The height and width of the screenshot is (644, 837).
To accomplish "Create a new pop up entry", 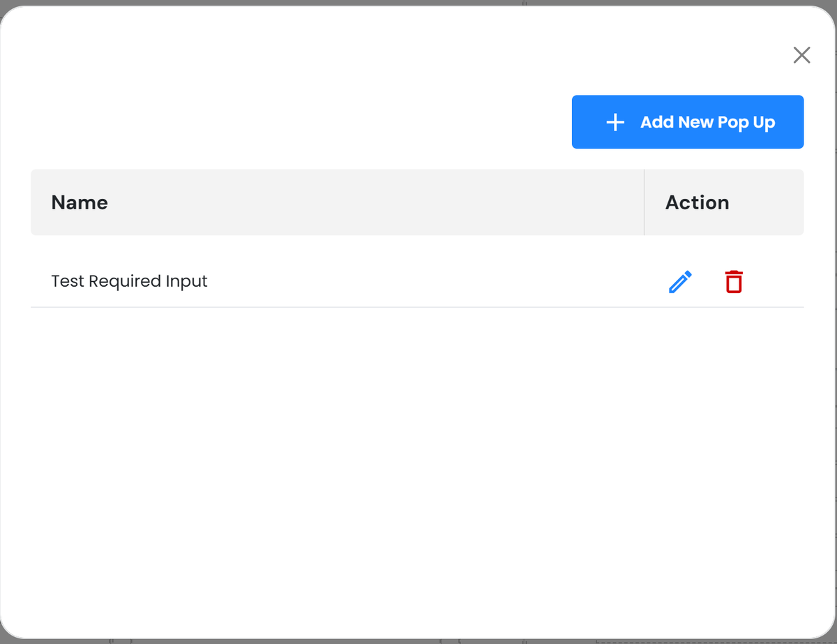I will (687, 122).
